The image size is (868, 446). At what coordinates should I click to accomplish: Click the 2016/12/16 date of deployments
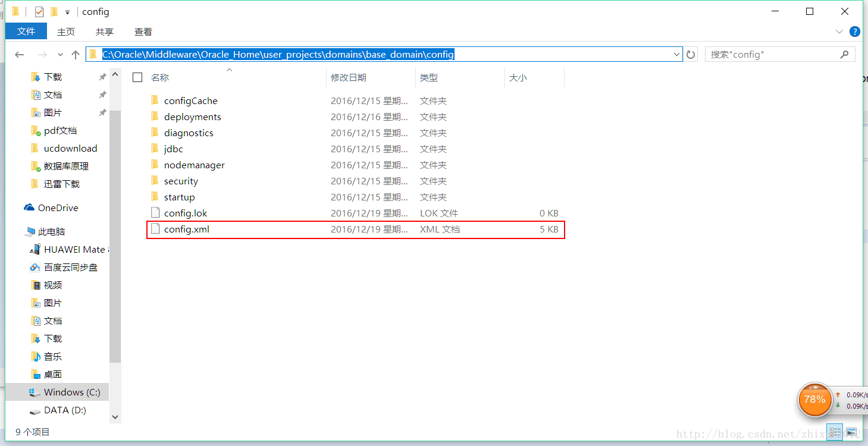click(x=369, y=117)
